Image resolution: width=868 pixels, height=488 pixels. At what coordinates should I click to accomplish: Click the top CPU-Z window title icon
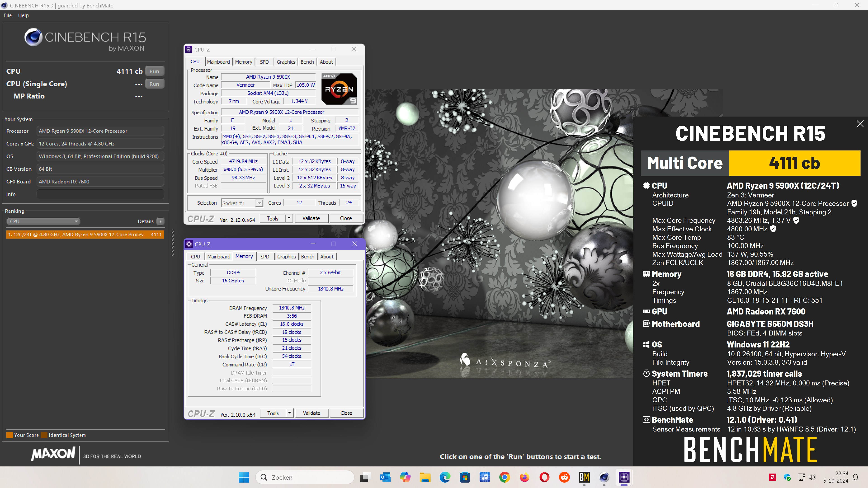tap(189, 49)
